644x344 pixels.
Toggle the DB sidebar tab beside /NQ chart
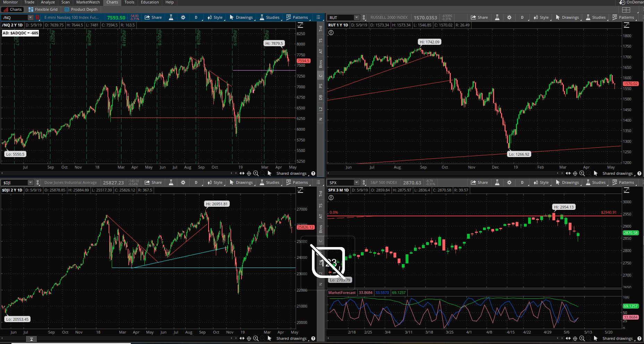[321, 97]
